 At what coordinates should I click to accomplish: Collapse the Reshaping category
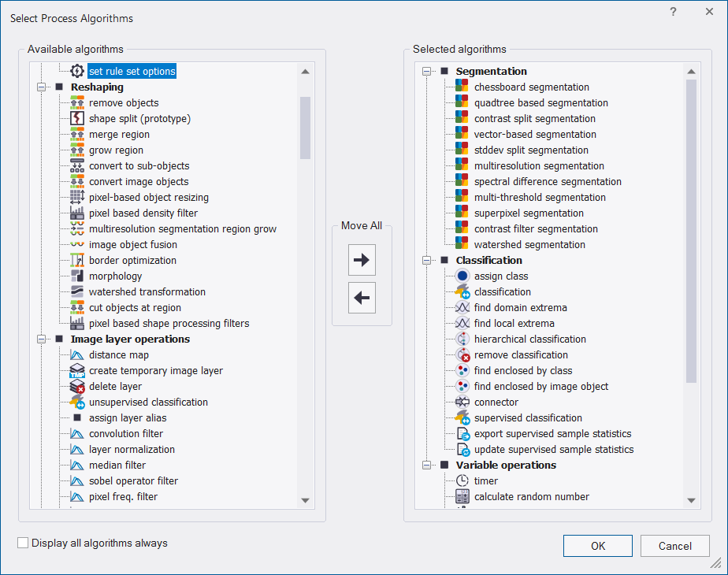point(41,87)
